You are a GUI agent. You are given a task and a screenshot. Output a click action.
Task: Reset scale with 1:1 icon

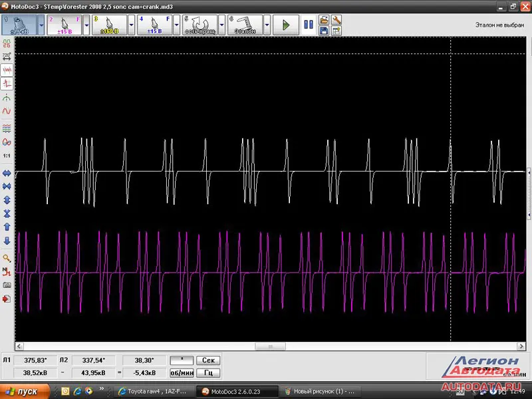pos(7,156)
